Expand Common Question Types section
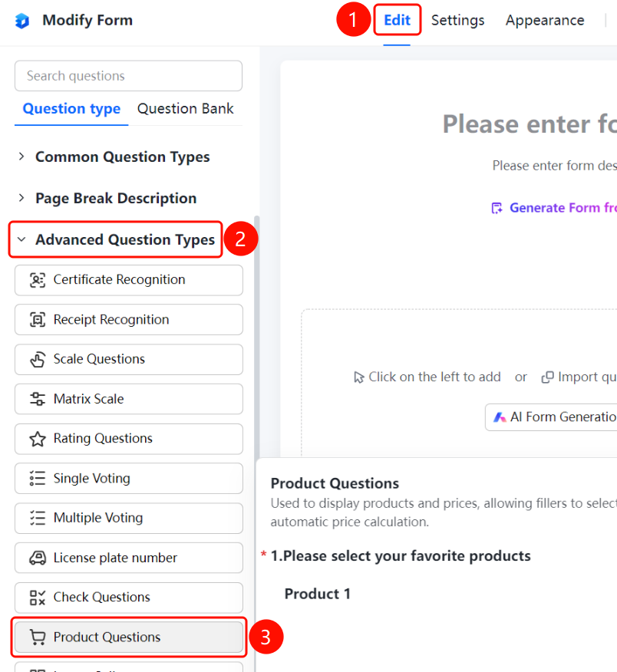The width and height of the screenshot is (617, 672). click(116, 156)
